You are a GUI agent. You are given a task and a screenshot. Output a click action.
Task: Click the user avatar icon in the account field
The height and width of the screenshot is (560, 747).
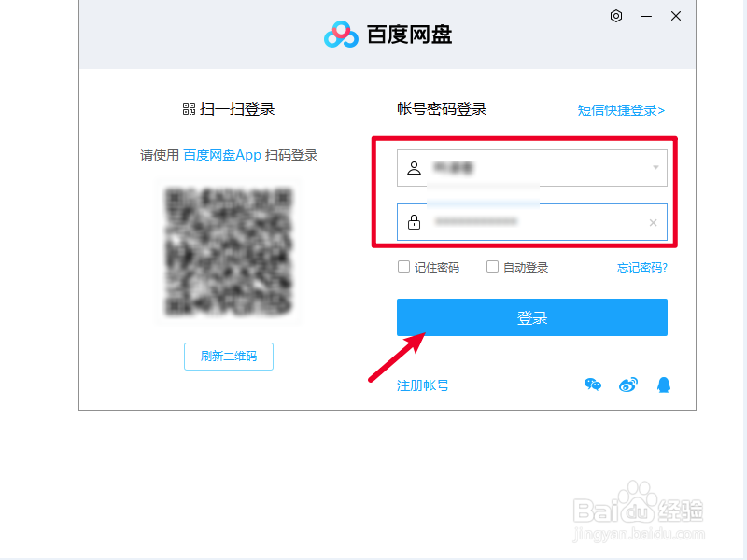pos(414,168)
